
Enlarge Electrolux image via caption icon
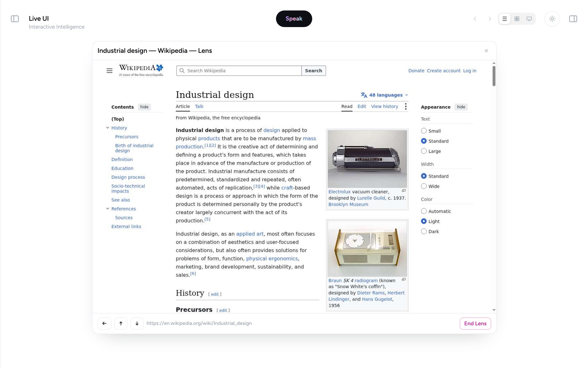[x=404, y=190]
